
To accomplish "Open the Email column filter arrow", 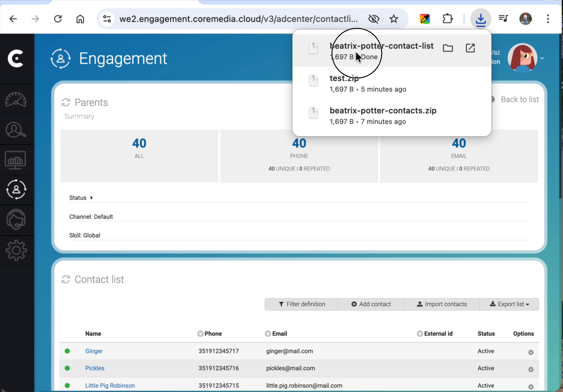I will [x=268, y=334].
